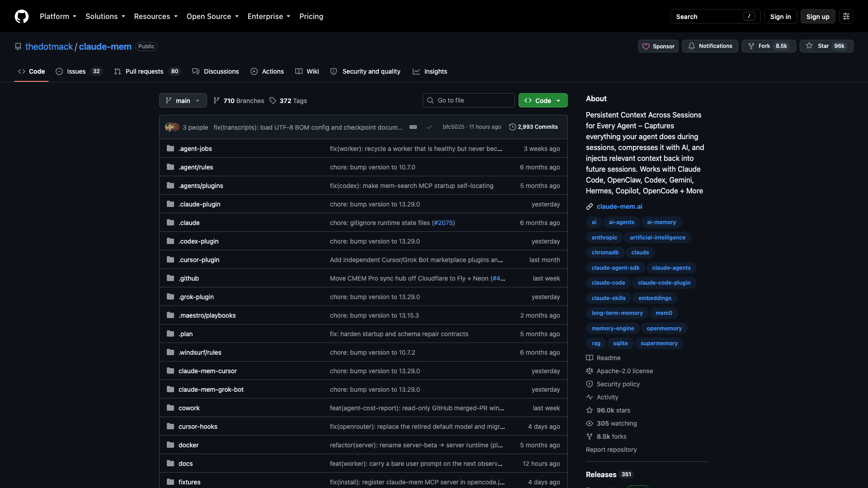The width and height of the screenshot is (868, 488).
Task: Open the cursor-hooks folder
Action: tap(198, 426)
